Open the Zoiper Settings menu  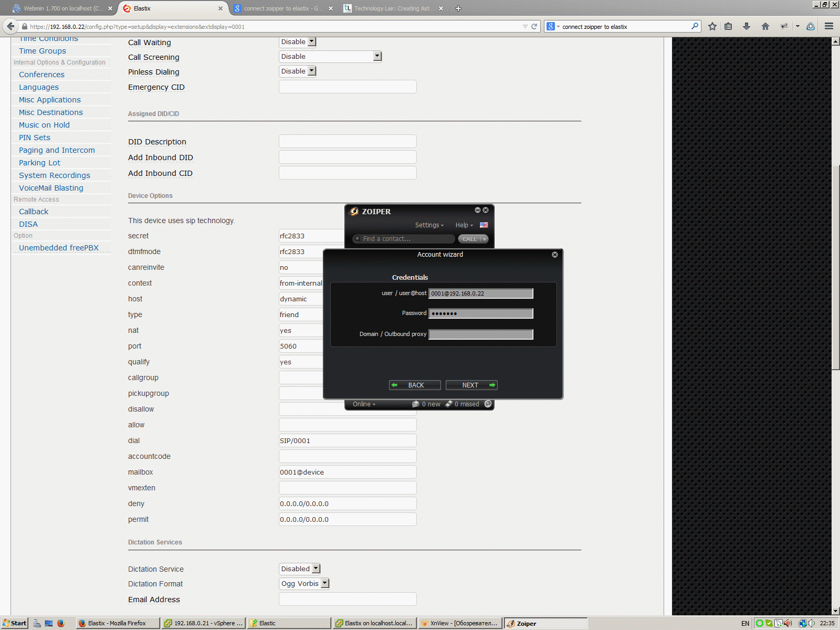tap(429, 225)
